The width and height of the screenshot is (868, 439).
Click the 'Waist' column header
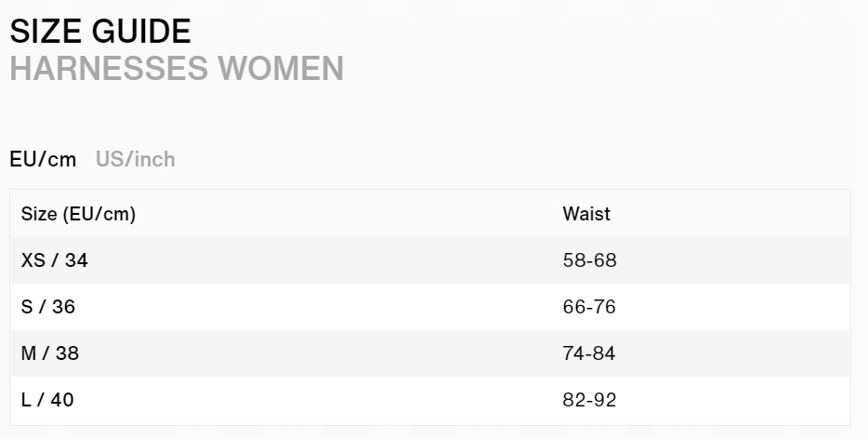pos(586,214)
